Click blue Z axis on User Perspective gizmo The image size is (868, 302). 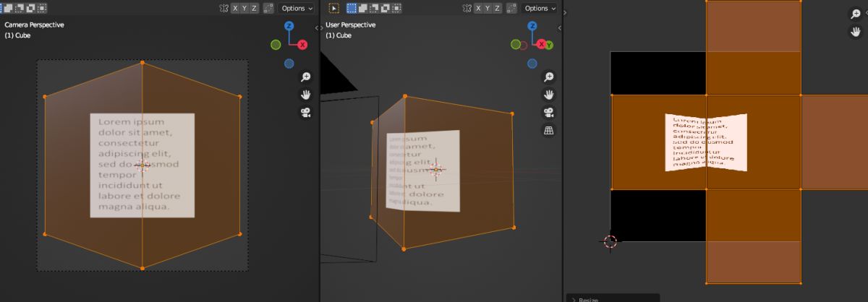(532, 26)
